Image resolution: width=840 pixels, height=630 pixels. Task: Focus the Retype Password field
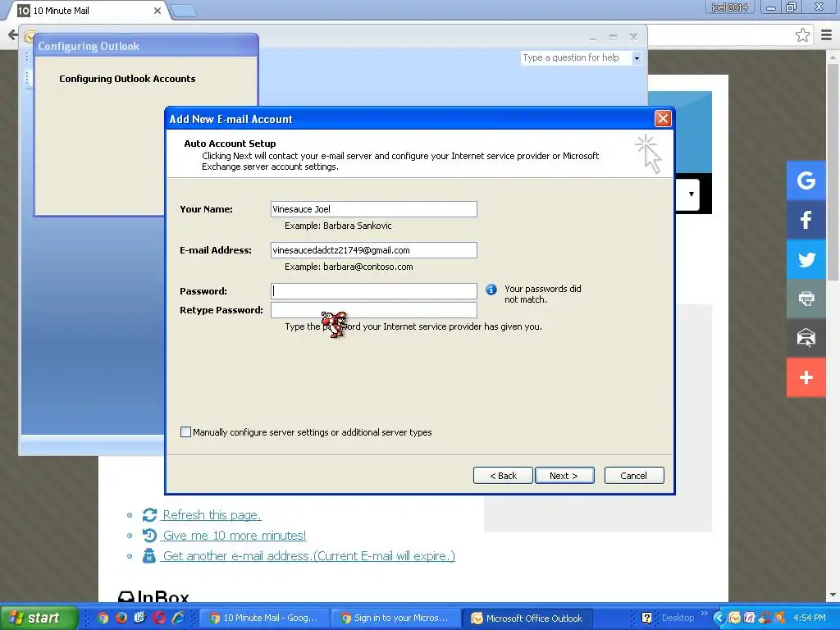(374, 309)
